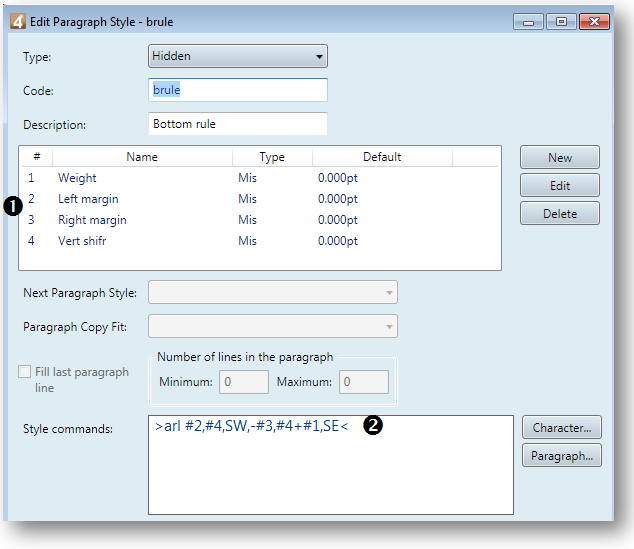Image resolution: width=634 pixels, height=549 pixels.
Task: Click the Mis type cell for Left margin
Action: click(x=247, y=199)
